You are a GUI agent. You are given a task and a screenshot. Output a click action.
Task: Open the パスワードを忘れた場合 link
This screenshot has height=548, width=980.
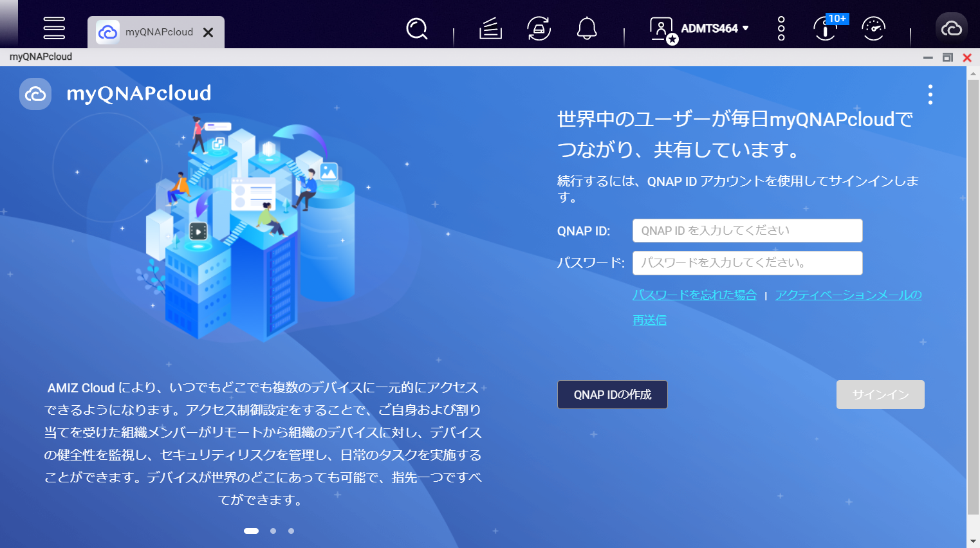pyautogui.click(x=694, y=295)
